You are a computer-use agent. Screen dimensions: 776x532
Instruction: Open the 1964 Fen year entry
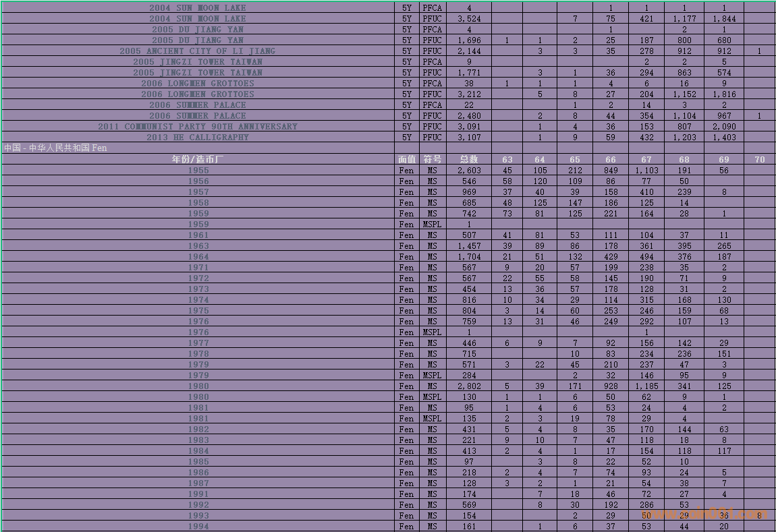(198, 257)
